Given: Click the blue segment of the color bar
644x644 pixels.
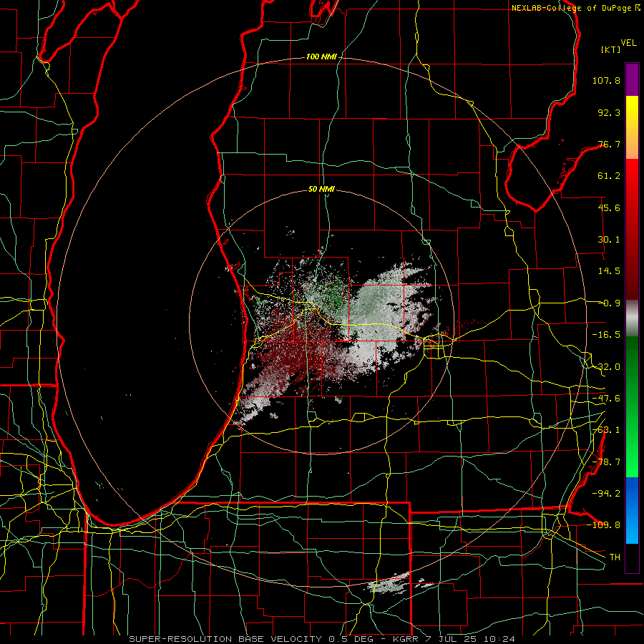Looking at the screenshot, I should [x=632, y=510].
